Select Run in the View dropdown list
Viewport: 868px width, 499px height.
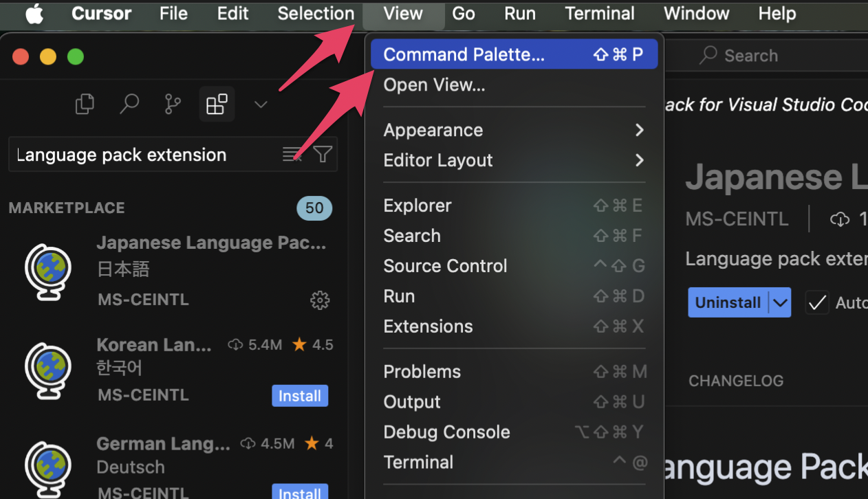(514, 296)
